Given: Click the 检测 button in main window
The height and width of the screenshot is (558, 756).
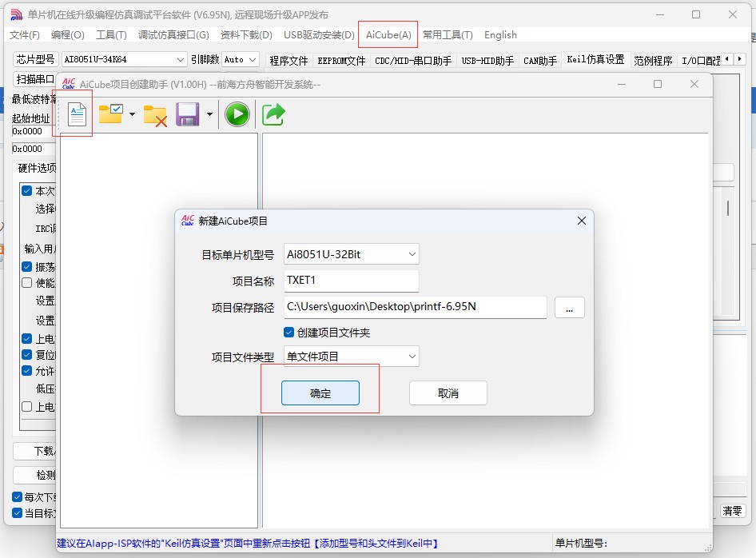Looking at the screenshot, I should 34,475.
